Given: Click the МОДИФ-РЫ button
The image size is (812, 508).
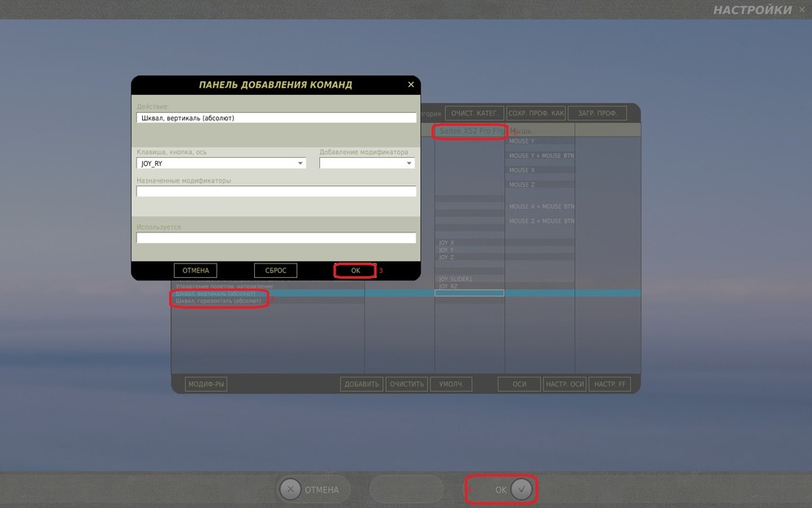Looking at the screenshot, I should tap(206, 384).
